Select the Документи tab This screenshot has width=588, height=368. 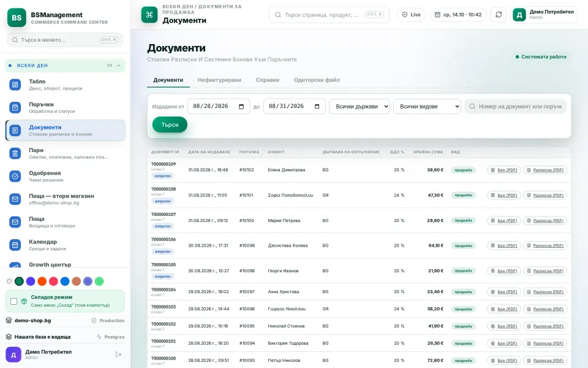pyautogui.click(x=168, y=80)
